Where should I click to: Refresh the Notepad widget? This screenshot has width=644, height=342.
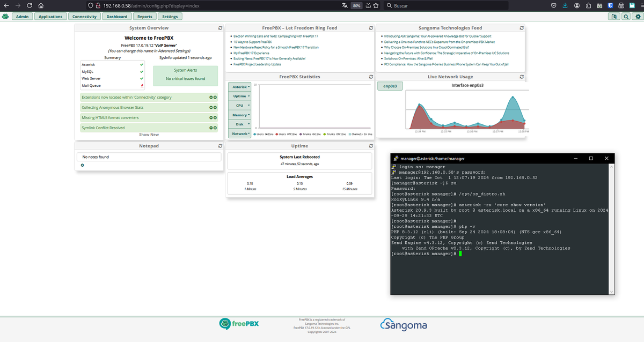[220, 146]
